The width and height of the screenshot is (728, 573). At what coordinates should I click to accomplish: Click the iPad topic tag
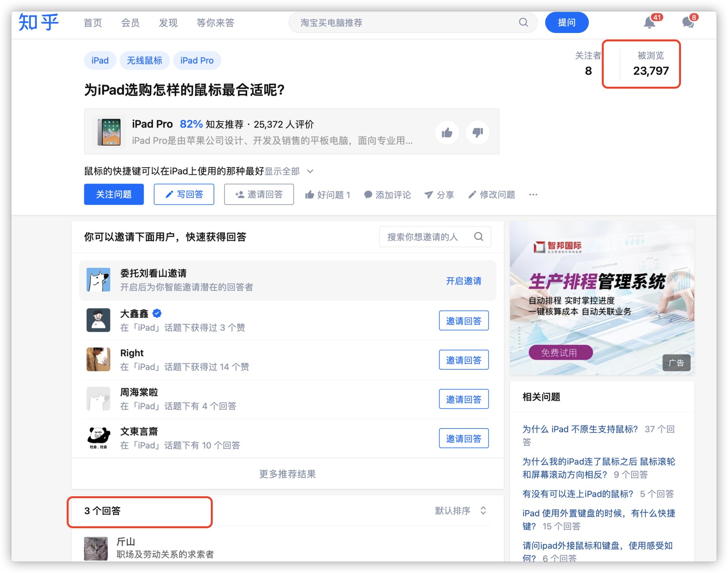coord(100,60)
